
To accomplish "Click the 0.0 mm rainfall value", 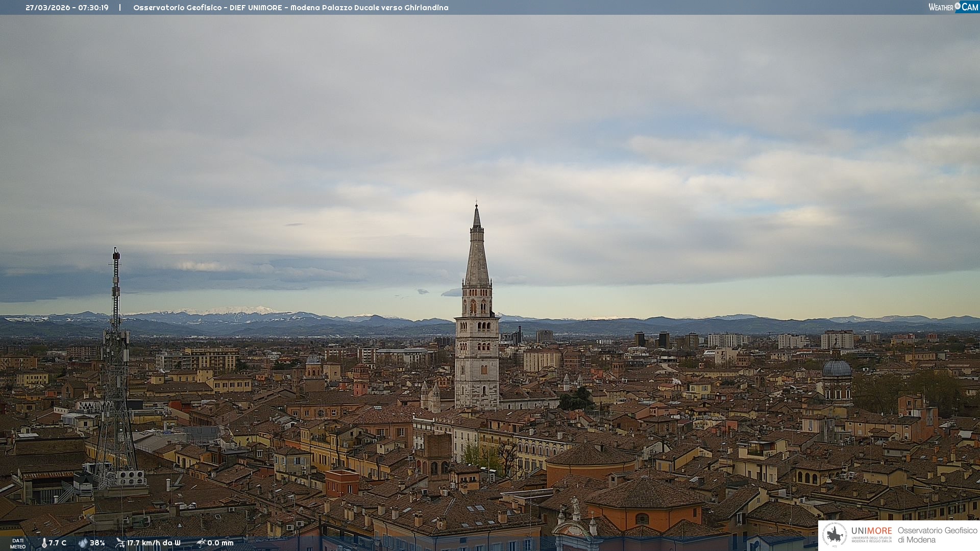I will [x=220, y=543].
